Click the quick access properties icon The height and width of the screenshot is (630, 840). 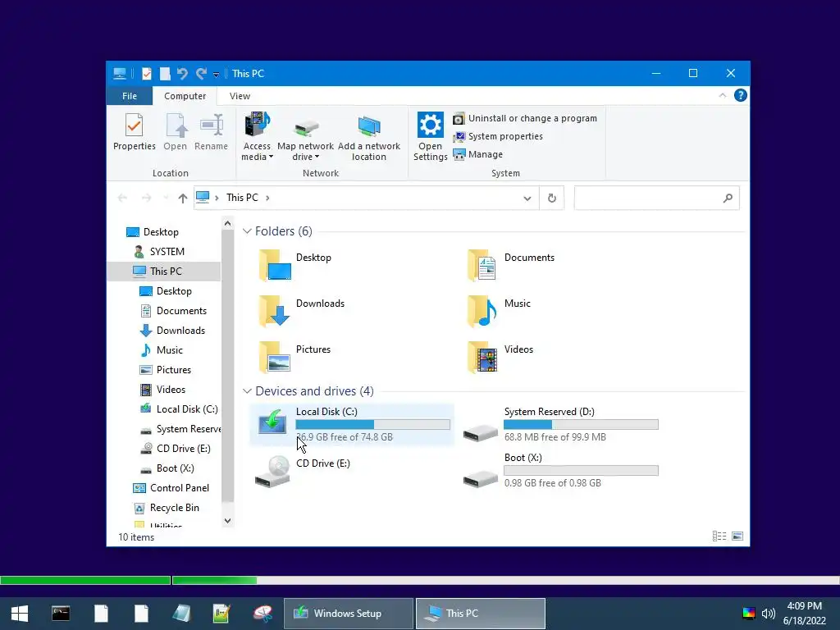pos(146,73)
